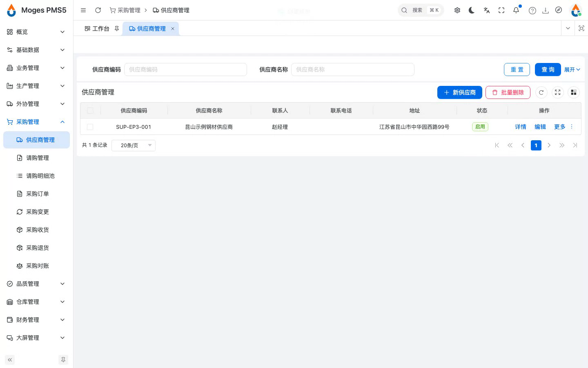The height and width of the screenshot is (368, 588).
Task: Expand the 生产管理 sidebar menu
Action: coord(36,86)
